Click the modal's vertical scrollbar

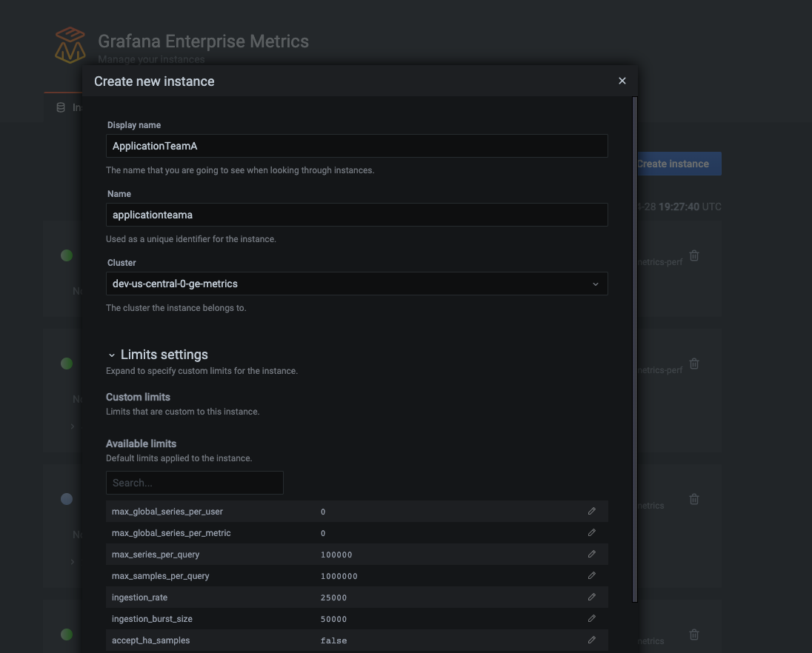[x=634, y=348]
